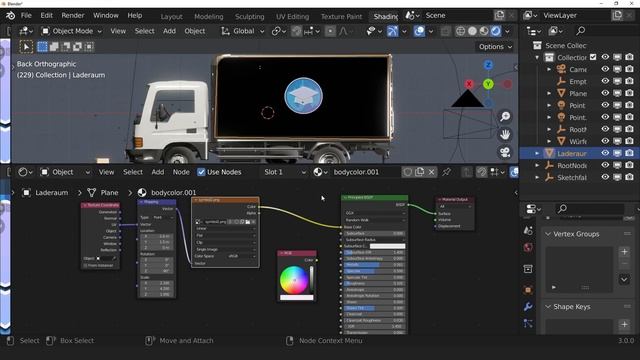Viewport: 640px width, 360px height.
Task: Duplicate bodycolor.001 material icon
Action: [x=419, y=172]
